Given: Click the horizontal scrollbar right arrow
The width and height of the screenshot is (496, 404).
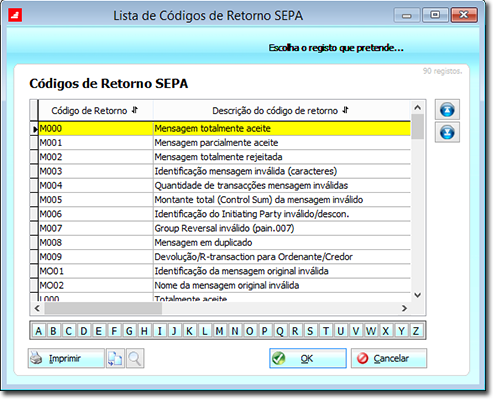Looking at the screenshot, I should coord(404,308).
